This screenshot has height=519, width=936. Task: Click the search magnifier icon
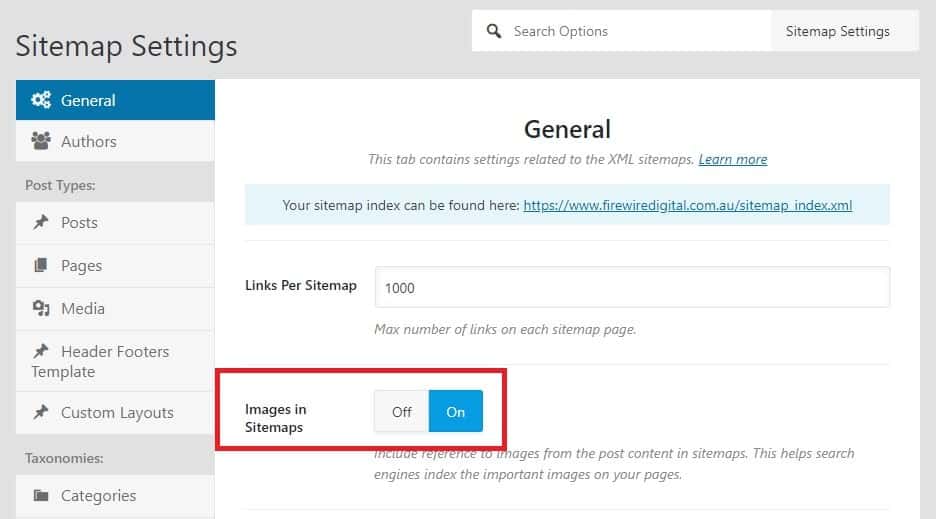pos(494,31)
